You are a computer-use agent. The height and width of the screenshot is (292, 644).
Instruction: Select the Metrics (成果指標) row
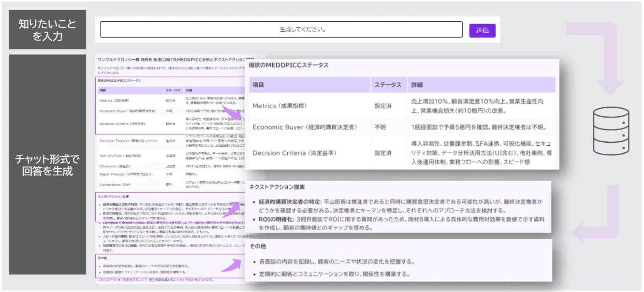click(402, 106)
